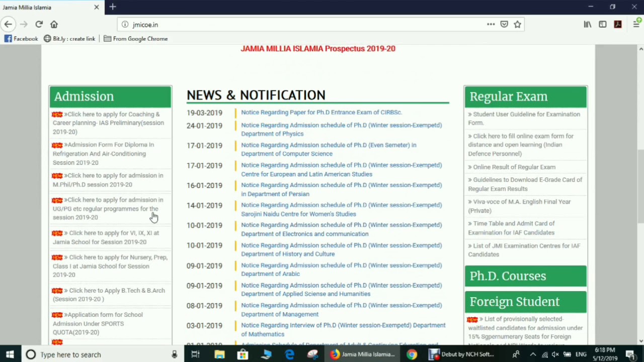Open notice for European and Latin American Studies
Screen dimensions: 644x362
(341, 169)
